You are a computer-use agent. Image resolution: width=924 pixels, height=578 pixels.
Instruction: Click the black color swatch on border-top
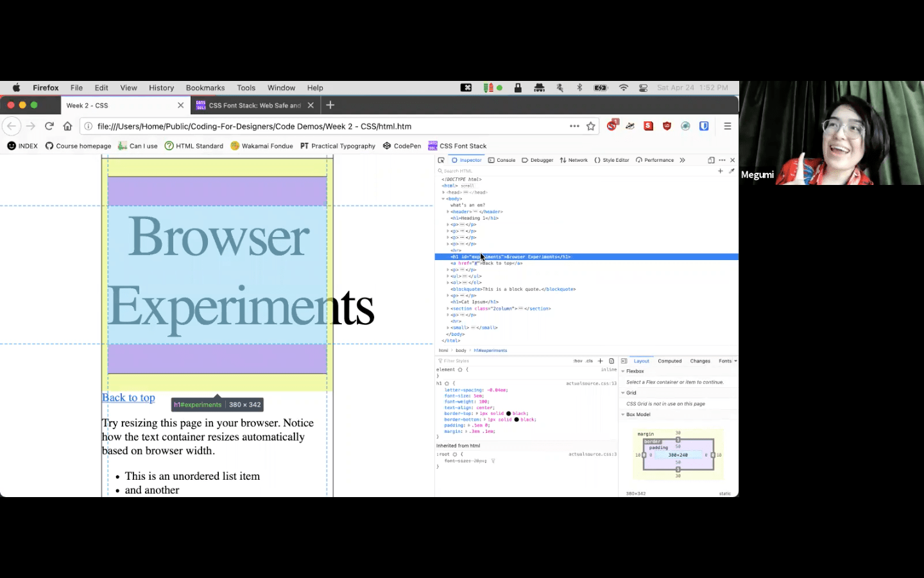tap(508, 413)
